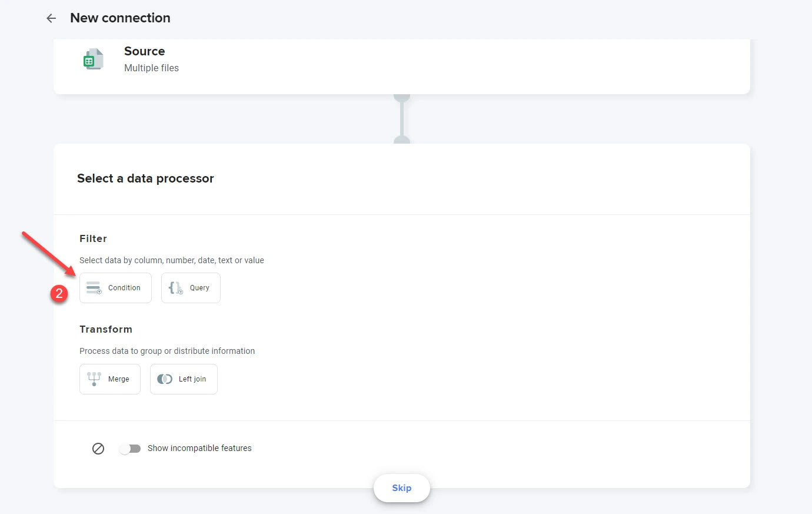Click the Select a data processor heading

(x=145, y=178)
